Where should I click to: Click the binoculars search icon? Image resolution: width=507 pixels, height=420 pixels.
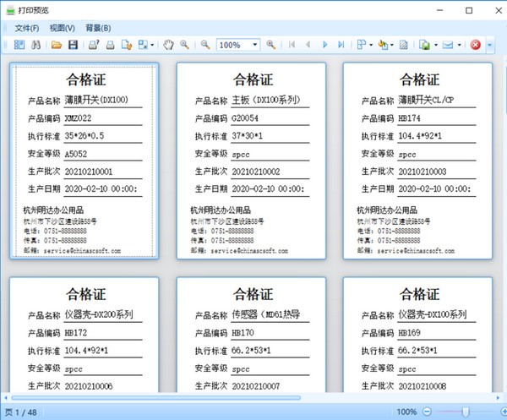35,45
